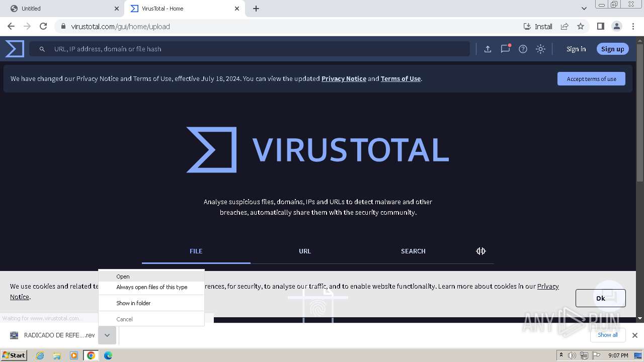Viewport: 644px width, 362px height.
Task: Show hidden tray icons arrow
Action: (561, 355)
